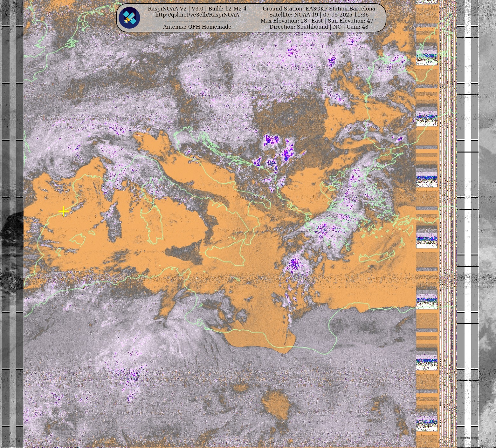Click the http://qsl.net/ve3elb/RaspiNOAA URL text
This screenshot has width=496, height=448.
pyautogui.click(x=197, y=15)
